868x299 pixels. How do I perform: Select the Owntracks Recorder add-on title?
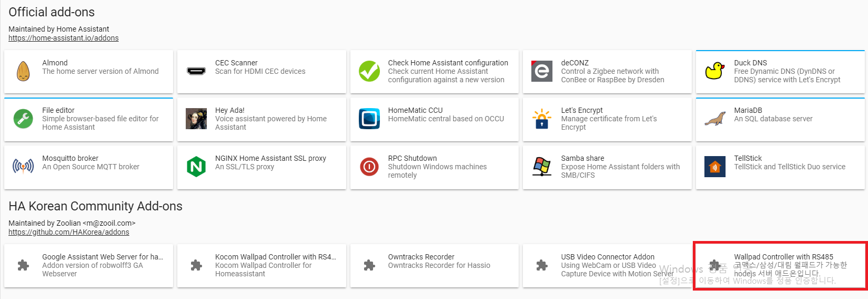click(x=421, y=257)
